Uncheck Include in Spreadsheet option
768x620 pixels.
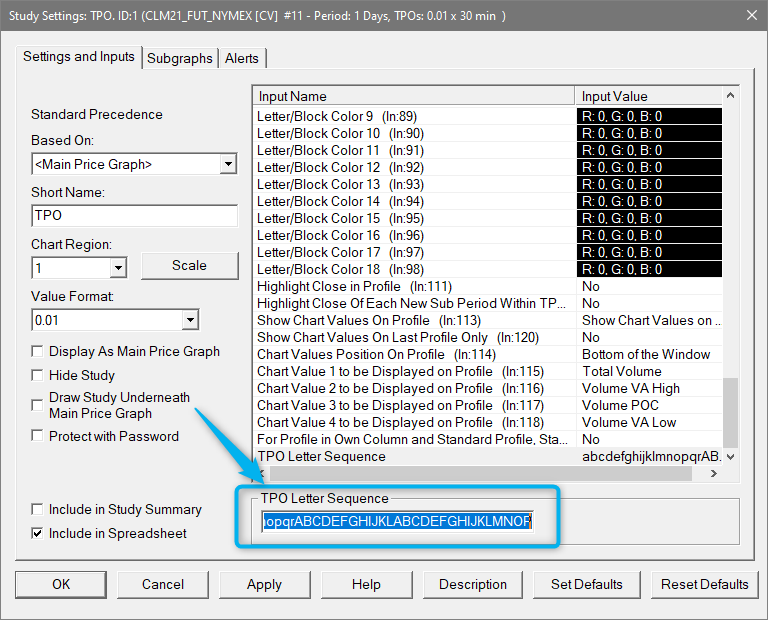38,534
